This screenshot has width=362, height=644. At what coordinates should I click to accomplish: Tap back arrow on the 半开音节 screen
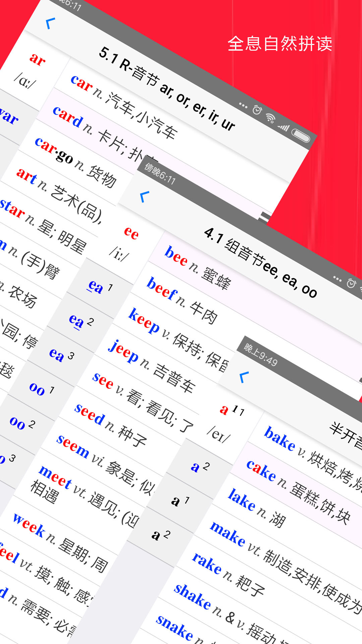tap(244, 377)
